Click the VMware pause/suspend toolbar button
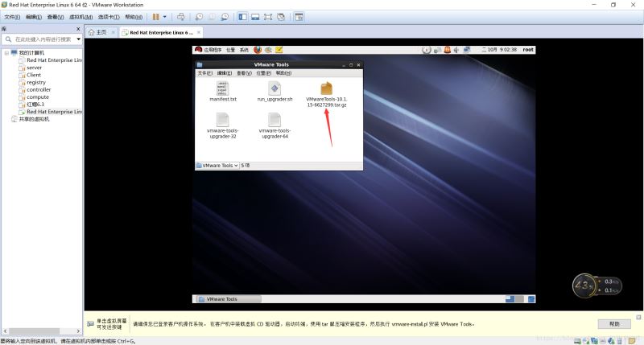The height and width of the screenshot is (345, 644). tap(155, 16)
